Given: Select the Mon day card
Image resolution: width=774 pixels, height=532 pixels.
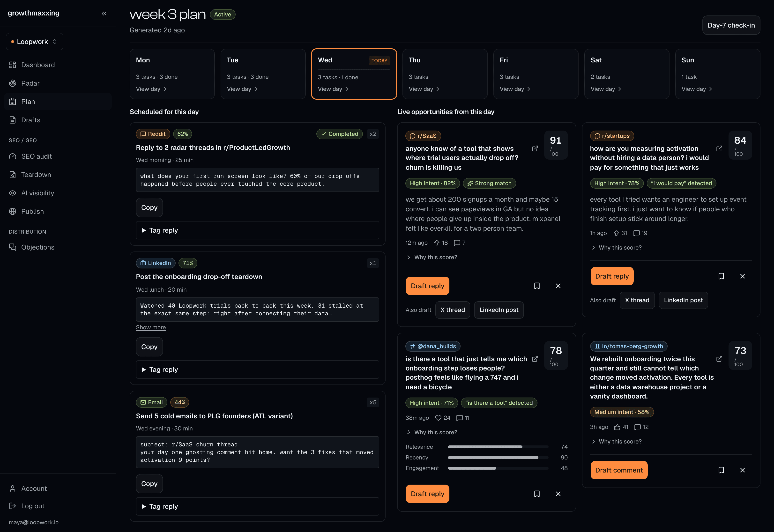Looking at the screenshot, I should pos(172,74).
